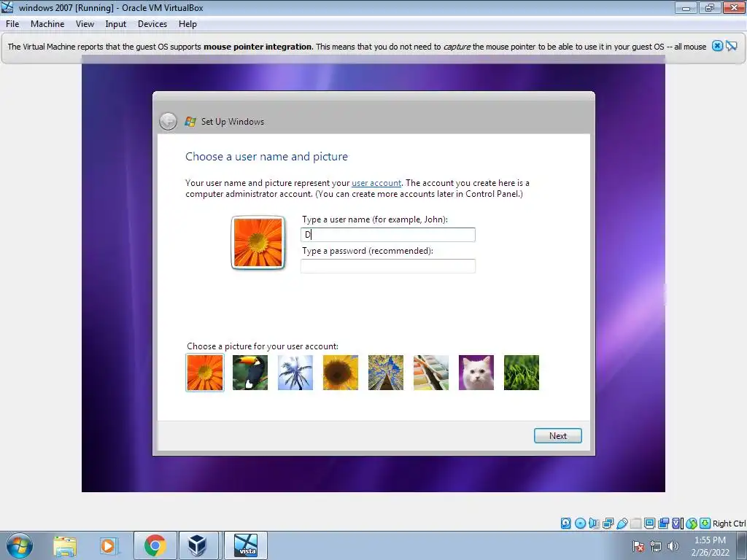
Task: Click the running vista VM taskbar button
Action: (246, 545)
